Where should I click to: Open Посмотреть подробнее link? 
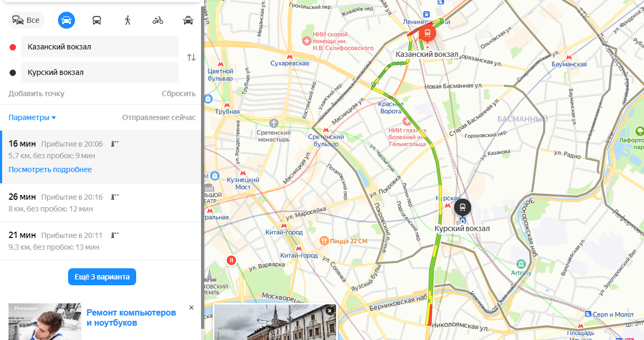point(50,169)
